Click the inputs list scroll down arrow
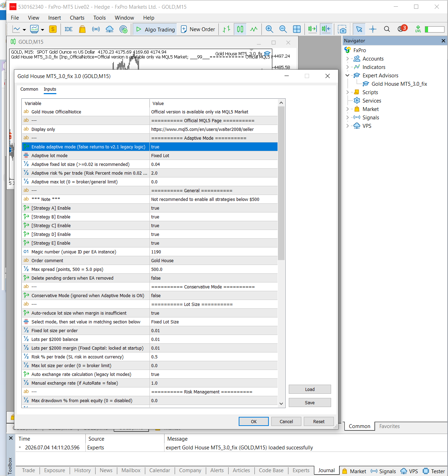Screen dimensions: 448x476 click(281, 404)
